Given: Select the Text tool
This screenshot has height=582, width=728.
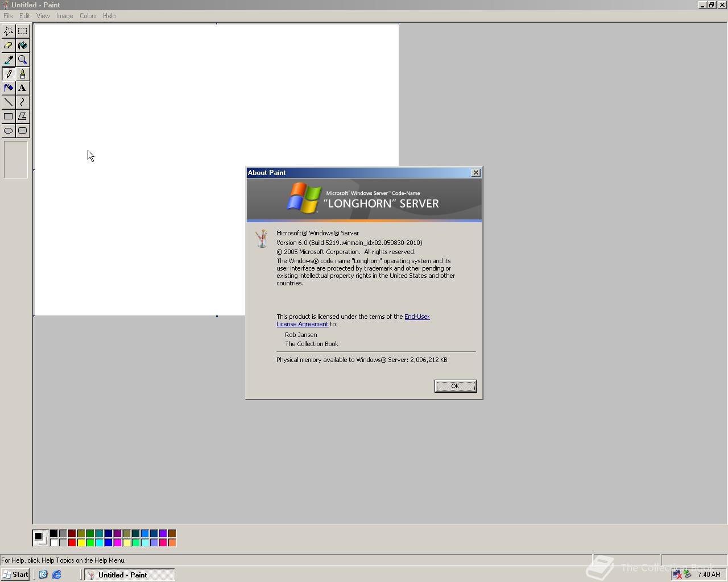Looking at the screenshot, I should pyautogui.click(x=22, y=88).
